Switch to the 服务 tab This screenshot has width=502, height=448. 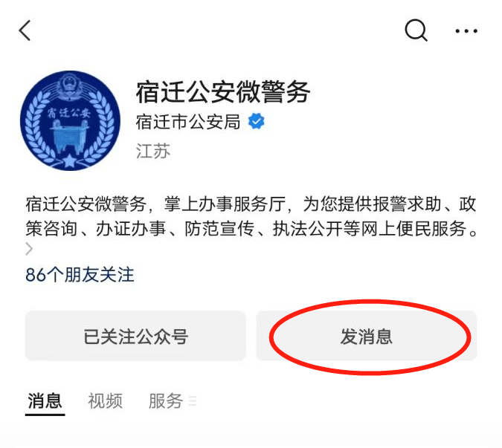coord(166,400)
